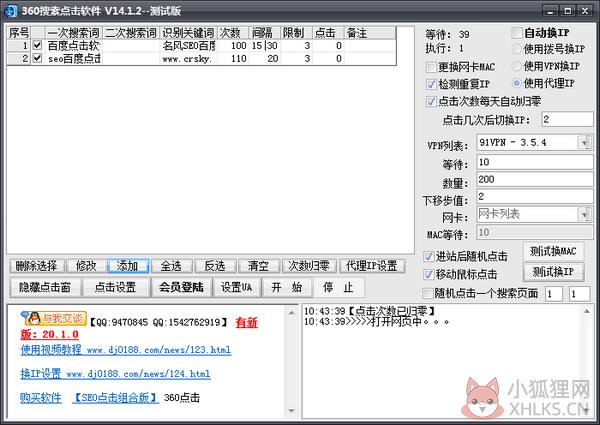This screenshot has height=425, width=600.
Task: Click the 点击 column header
Action: (328, 33)
